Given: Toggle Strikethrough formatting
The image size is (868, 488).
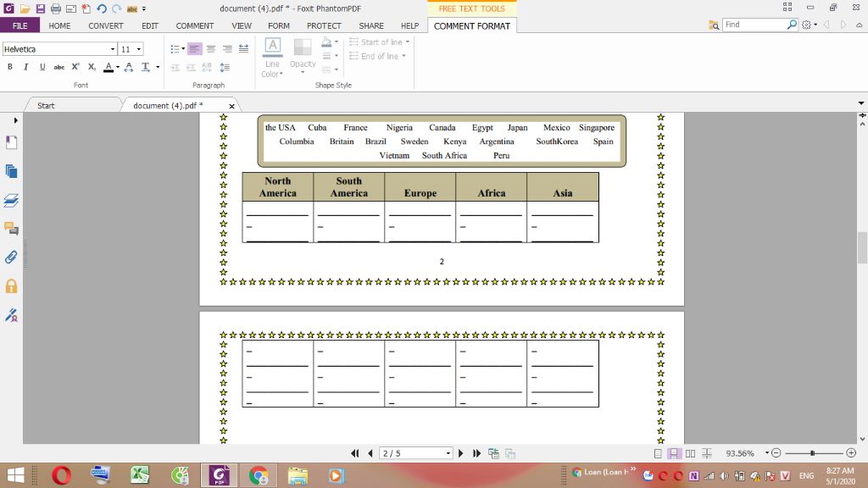Looking at the screenshot, I should pyautogui.click(x=58, y=67).
